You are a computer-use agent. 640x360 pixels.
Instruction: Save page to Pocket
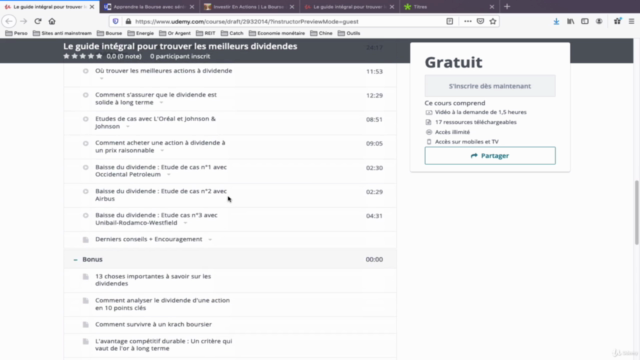coord(480,21)
